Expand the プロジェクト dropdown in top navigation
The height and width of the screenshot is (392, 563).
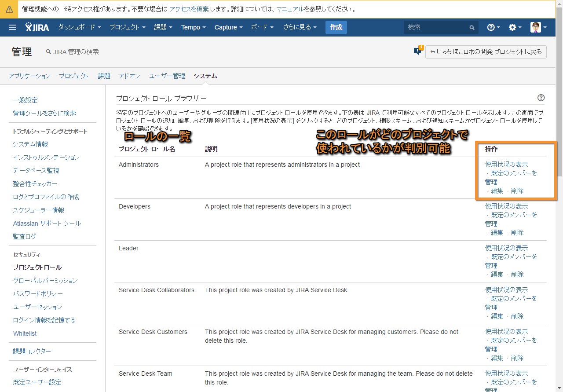128,27
